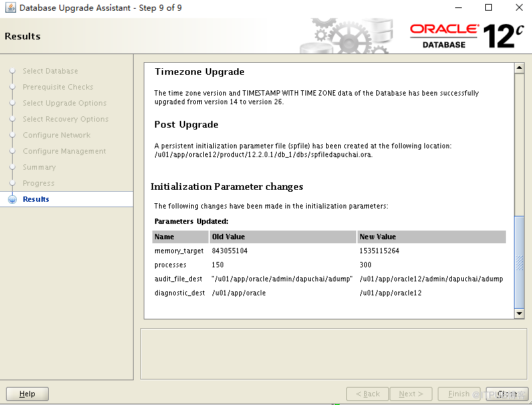Image resolution: width=532 pixels, height=405 pixels.
Task: Select the 'Progress' step
Action: [38, 183]
